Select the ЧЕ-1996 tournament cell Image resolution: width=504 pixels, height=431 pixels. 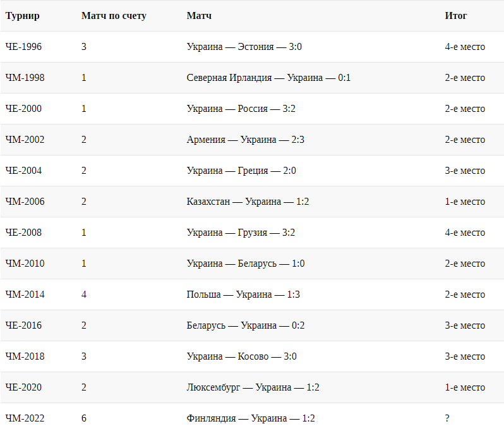[x=23, y=47]
